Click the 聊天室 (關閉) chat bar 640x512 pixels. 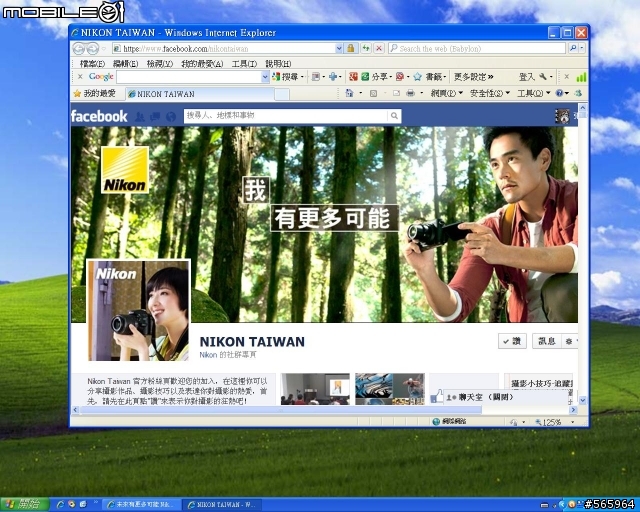pos(505,397)
